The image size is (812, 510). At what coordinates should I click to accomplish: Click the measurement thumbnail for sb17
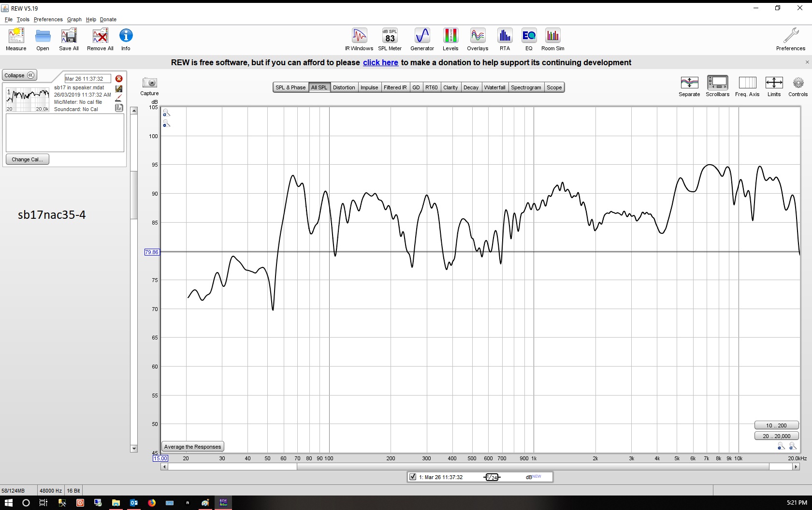[x=28, y=100]
